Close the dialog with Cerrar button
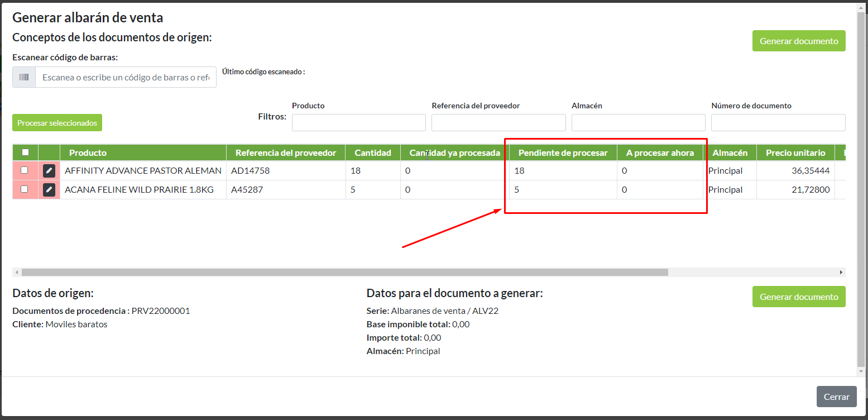The height and width of the screenshot is (420, 868). click(x=836, y=397)
